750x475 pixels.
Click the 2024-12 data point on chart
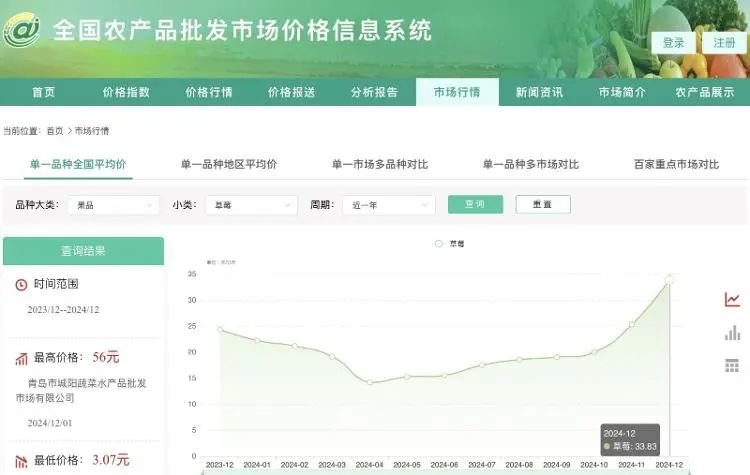tap(670, 280)
